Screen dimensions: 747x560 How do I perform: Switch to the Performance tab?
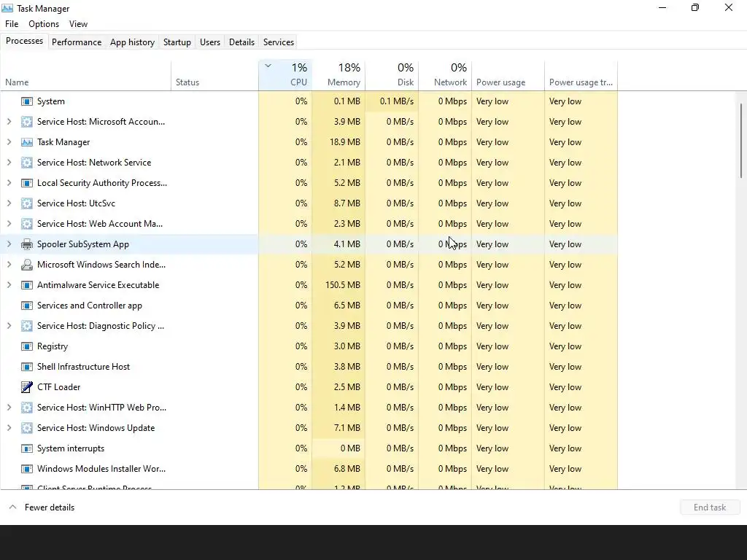(x=77, y=42)
